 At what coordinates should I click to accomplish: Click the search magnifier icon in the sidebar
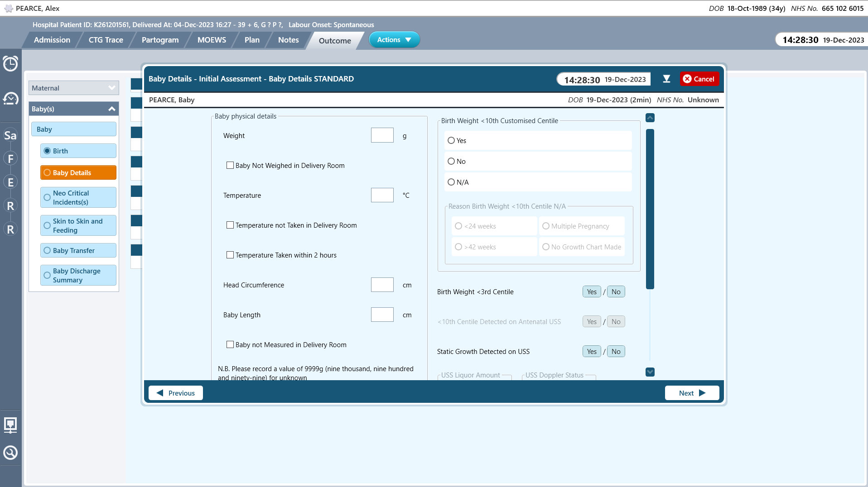pos(10,453)
